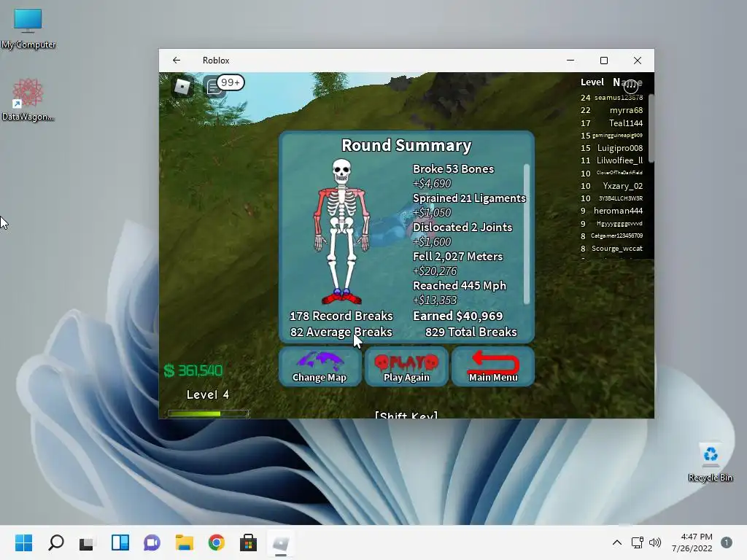Open the chat icon with 99+ badge
Image resolution: width=747 pixels, height=560 pixels.
[x=223, y=86]
